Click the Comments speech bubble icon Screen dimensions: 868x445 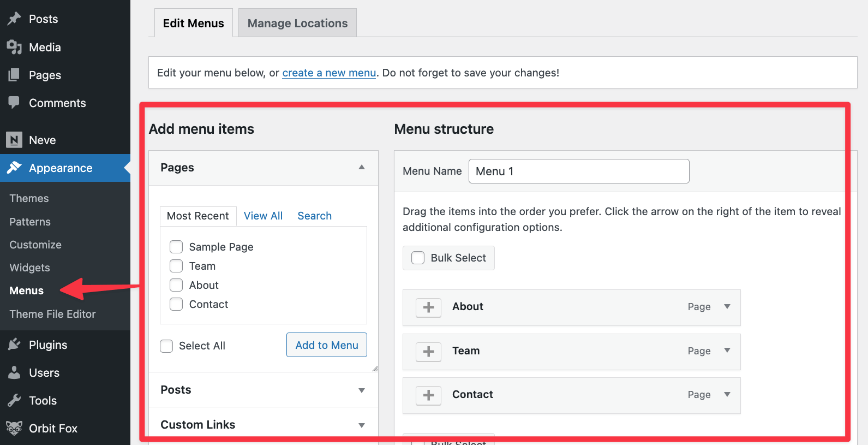pyautogui.click(x=14, y=103)
